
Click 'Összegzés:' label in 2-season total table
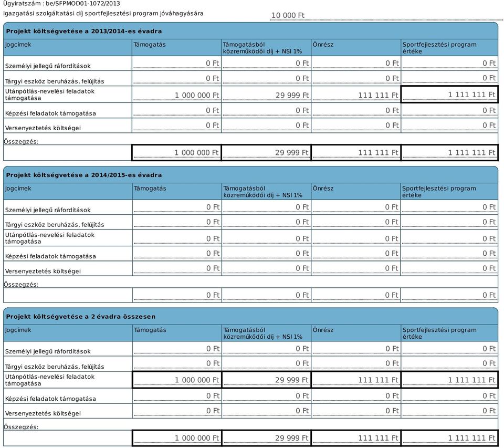coord(21,427)
